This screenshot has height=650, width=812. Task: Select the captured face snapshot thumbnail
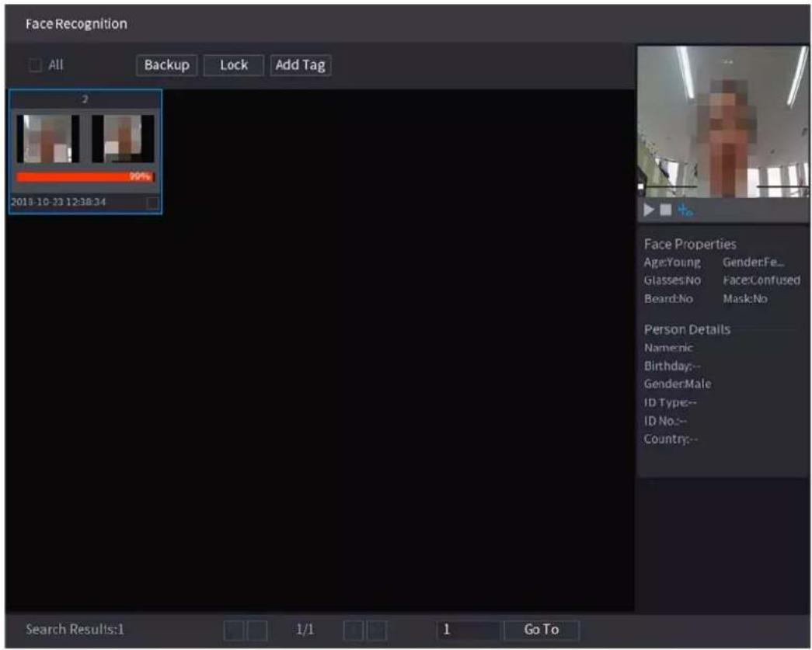pos(48,139)
